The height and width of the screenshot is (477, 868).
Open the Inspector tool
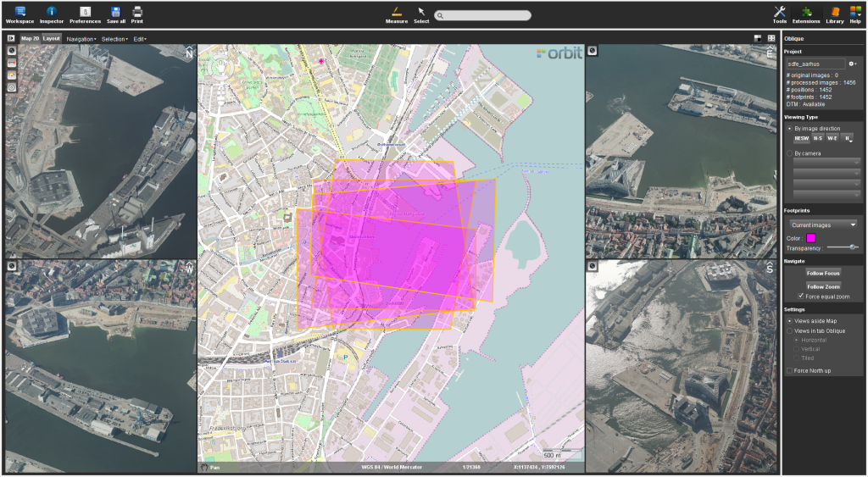tap(52, 14)
